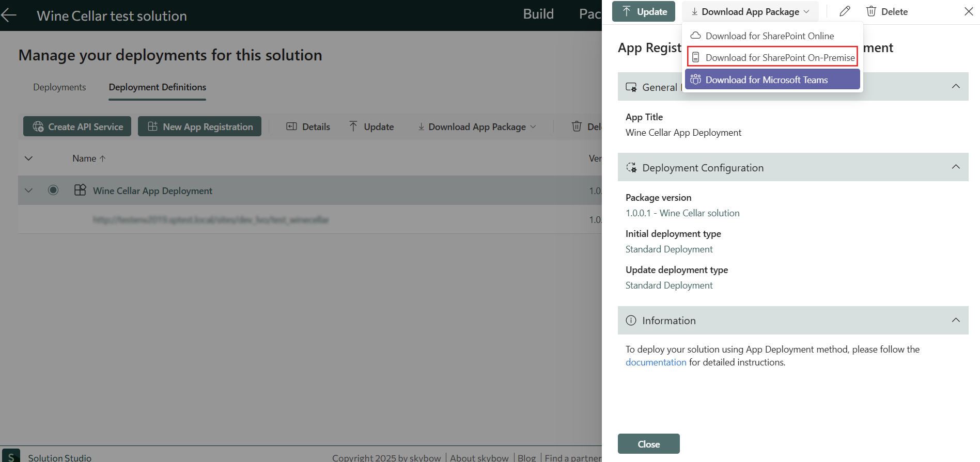Click Details toolbar button

coord(308,126)
